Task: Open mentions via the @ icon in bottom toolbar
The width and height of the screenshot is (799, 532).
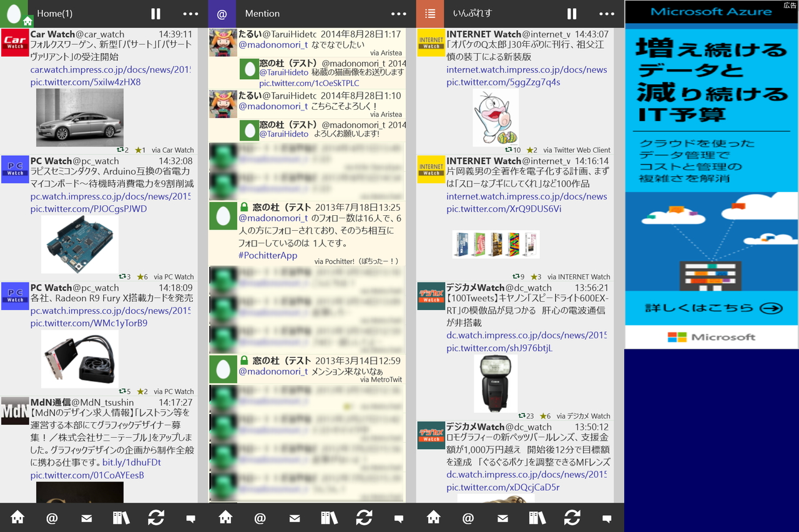Action: point(52,518)
